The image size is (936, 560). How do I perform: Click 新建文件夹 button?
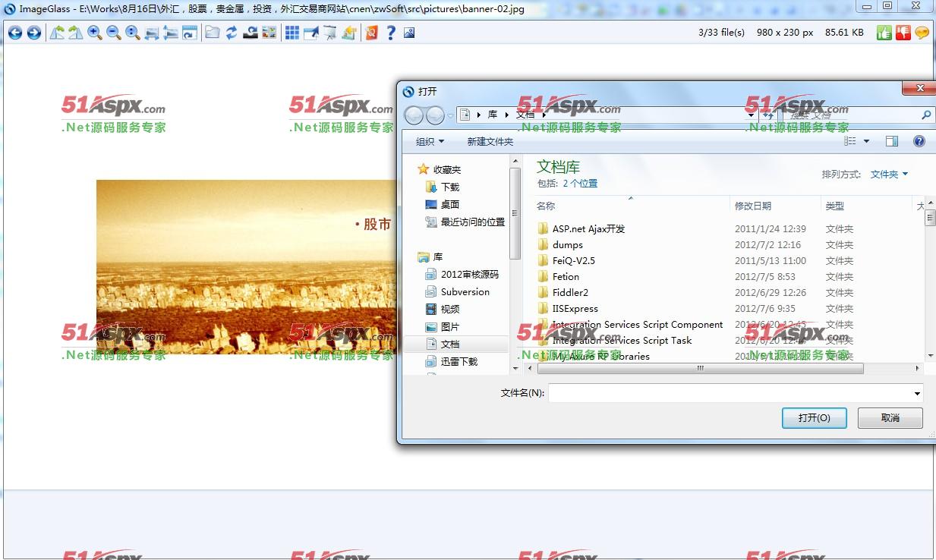[490, 141]
